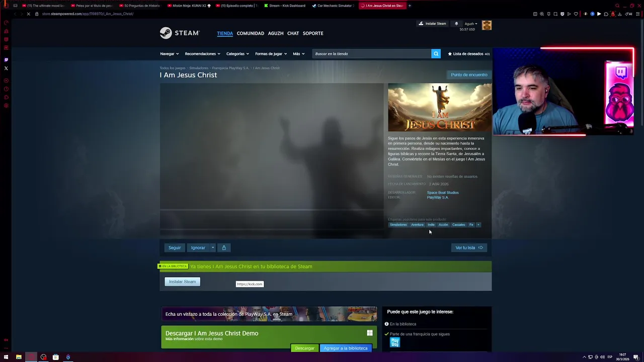The height and width of the screenshot is (362, 644).
Task: Open the share icon beside Ignorar
Action: tap(224, 247)
